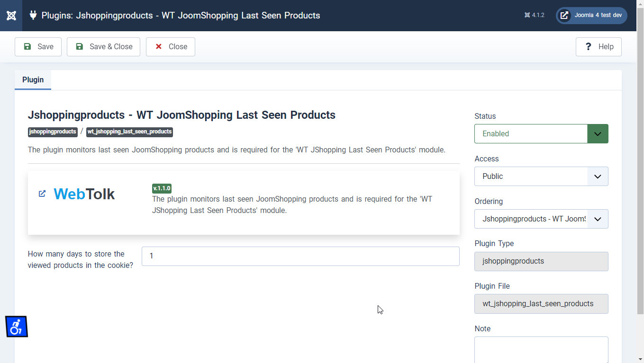The image size is (644, 363).
Task: Click the Joomla logo icon
Action: [x=11, y=16]
